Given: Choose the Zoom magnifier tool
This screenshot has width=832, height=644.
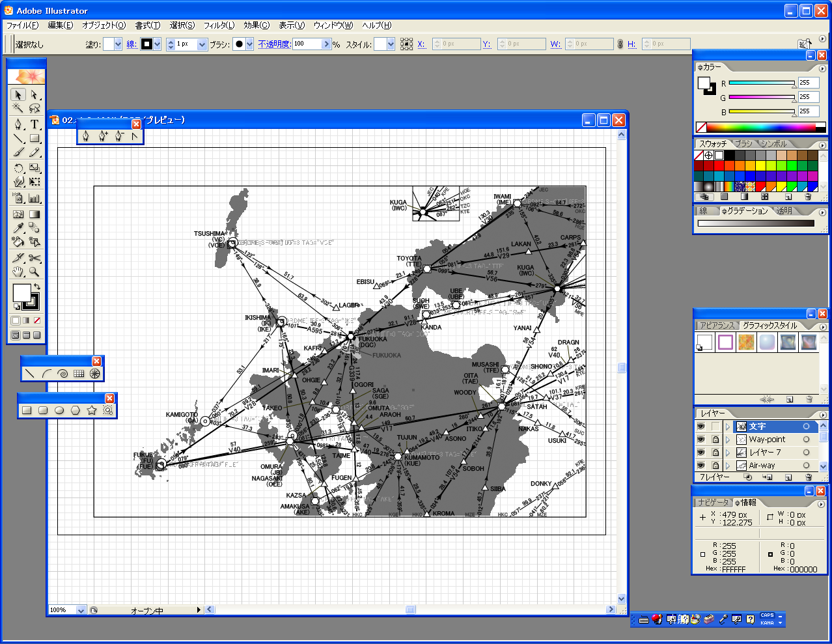Looking at the screenshot, I should click(x=35, y=272).
